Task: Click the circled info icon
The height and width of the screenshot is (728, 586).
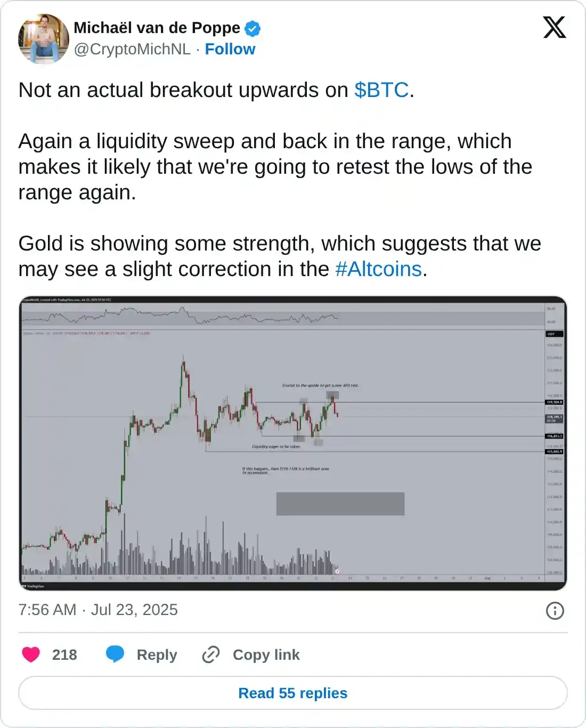Action: 555,611
